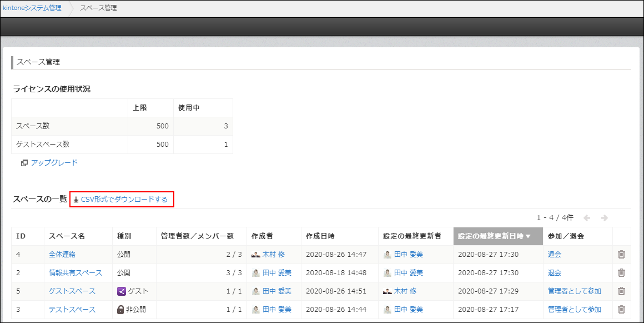The height and width of the screenshot is (323, 644).
Task: Delete the ゲストスペース space via trash icon
Action: click(621, 291)
